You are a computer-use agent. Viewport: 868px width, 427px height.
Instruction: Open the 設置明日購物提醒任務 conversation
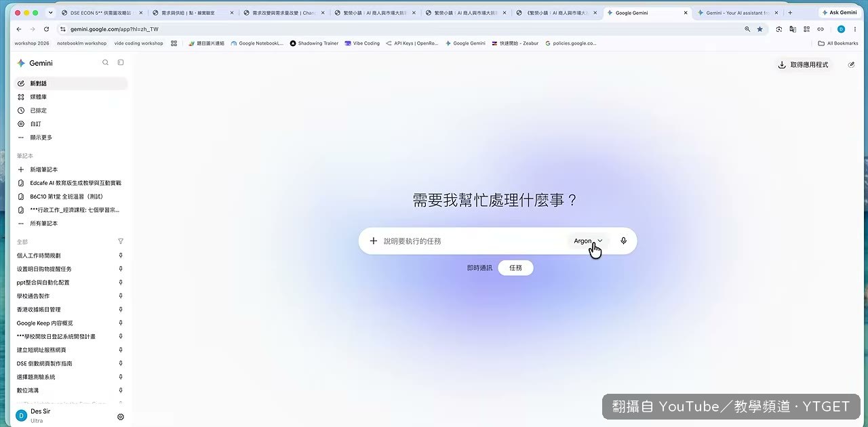coord(44,269)
